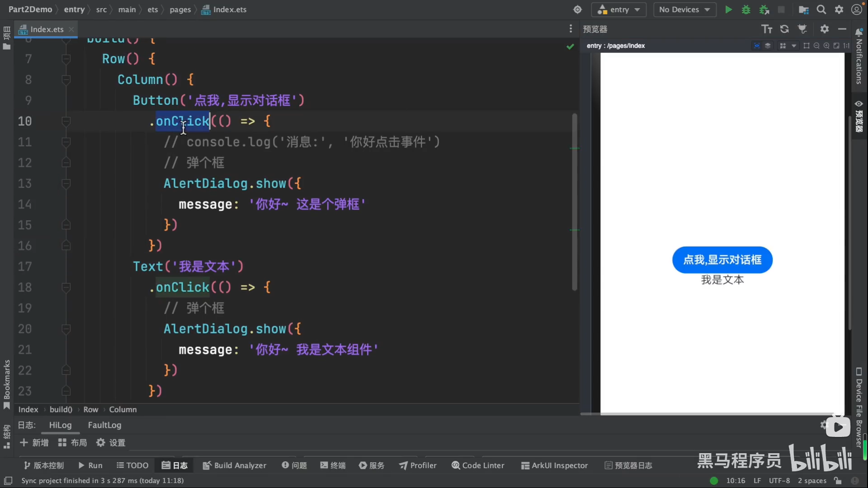This screenshot has height=488, width=868.
Task: Toggle inspector eye mode in previewer
Action: (x=756, y=46)
